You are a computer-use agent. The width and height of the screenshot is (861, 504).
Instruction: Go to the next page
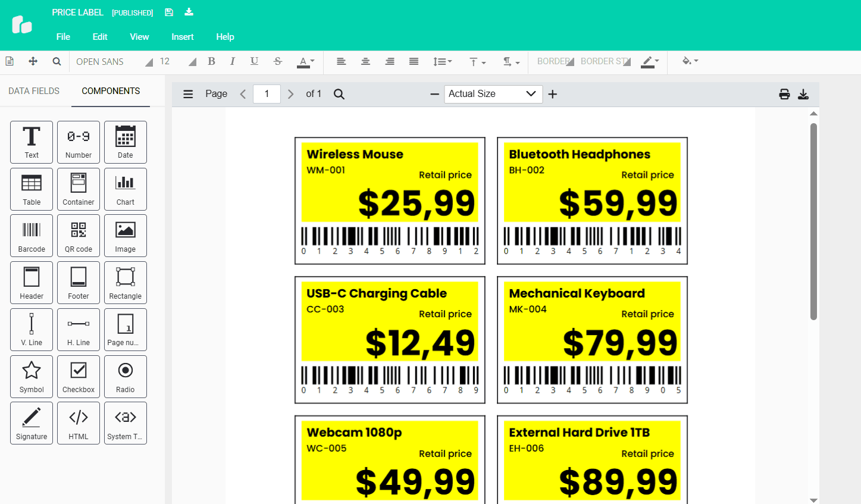click(290, 94)
